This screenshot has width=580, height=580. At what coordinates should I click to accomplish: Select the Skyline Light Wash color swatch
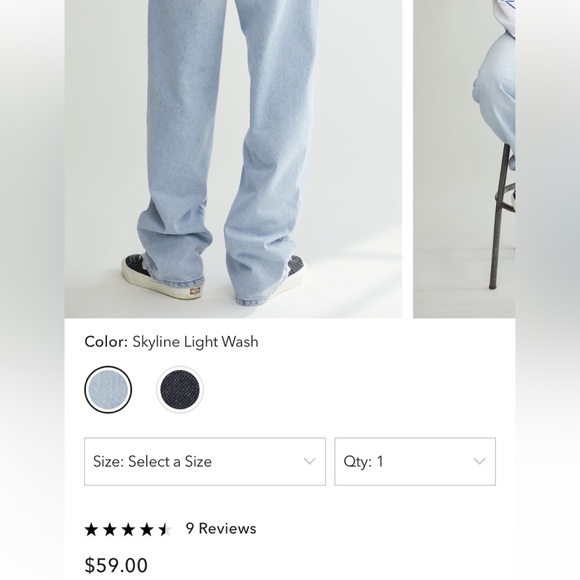click(x=108, y=390)
